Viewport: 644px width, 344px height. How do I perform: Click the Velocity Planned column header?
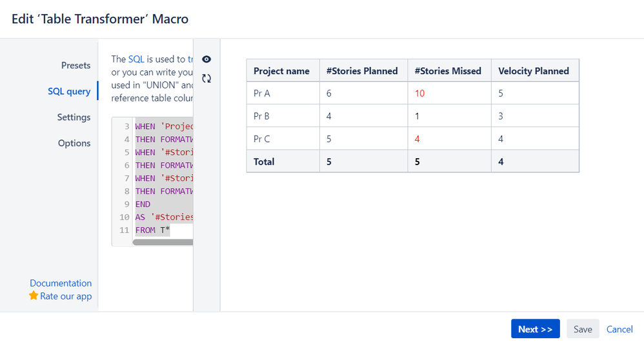pos(534,71)
